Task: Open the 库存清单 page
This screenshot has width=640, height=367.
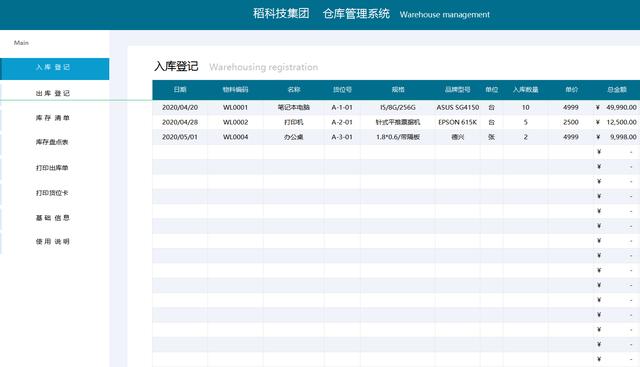Action: click(x=53, y=118)
